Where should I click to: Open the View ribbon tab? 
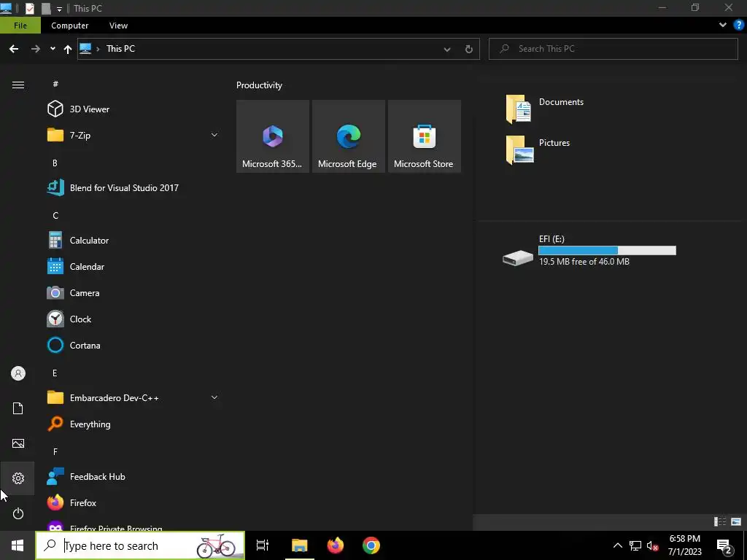(x=118, y=26)
